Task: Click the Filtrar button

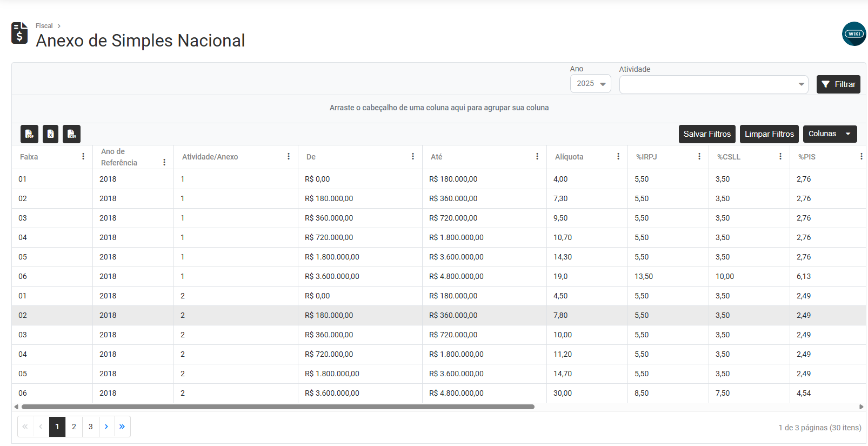Action: (x=838, y=84)
